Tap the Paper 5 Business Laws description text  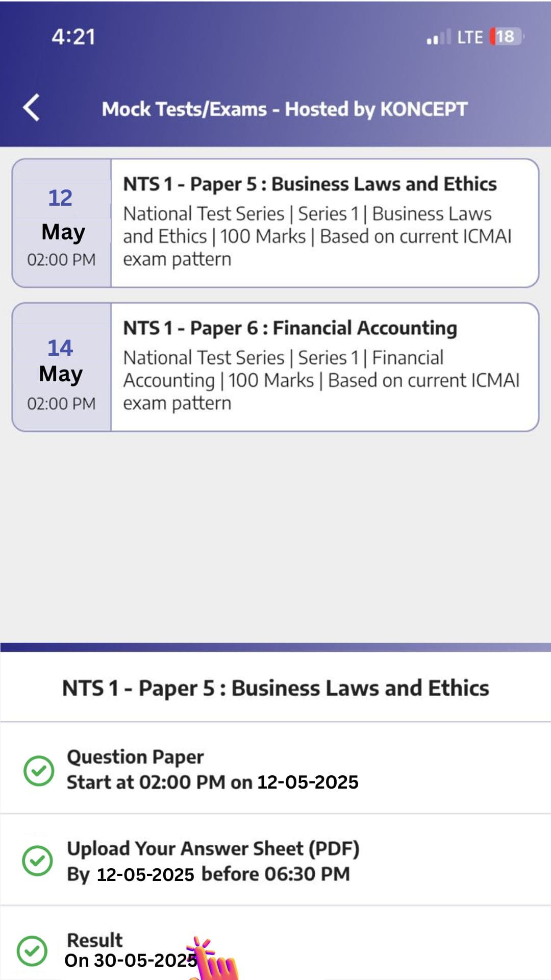(317, 236)
